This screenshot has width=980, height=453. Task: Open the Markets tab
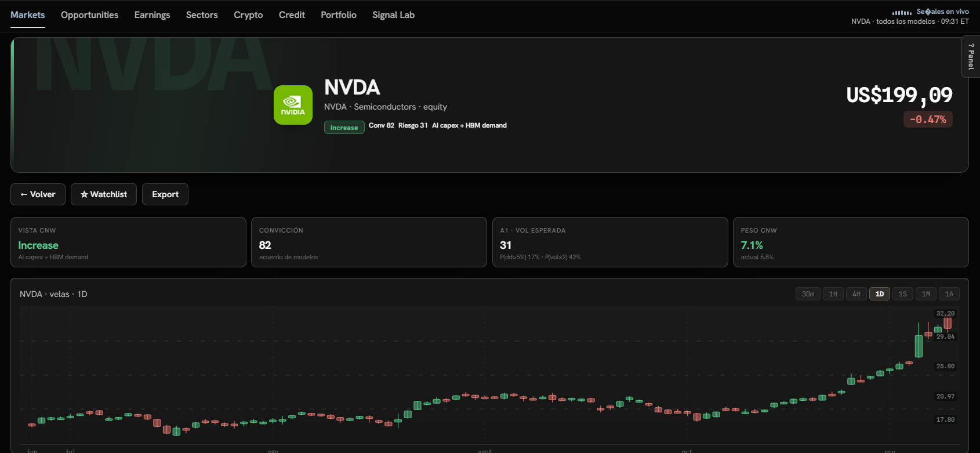pyautogui.click(x=27, y=15)
